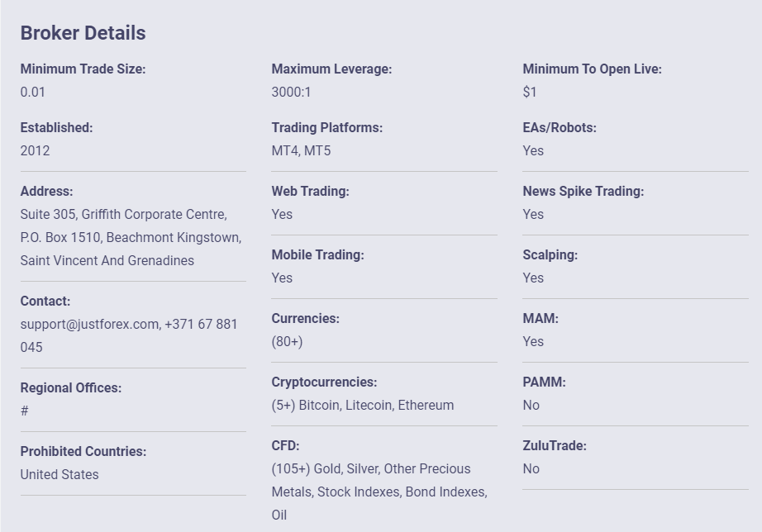Click the Mobile Trading label
The width and height of the screenshot is (762, 532).
(x=318, y=255)
